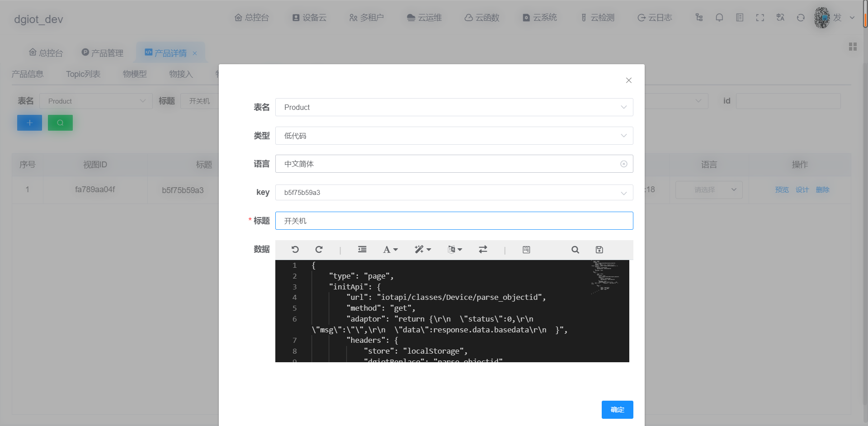Image resolution: width=868 pixels, height=426 pixels.
Task: Open the font size (A) menu
Action: pos(390,250)
